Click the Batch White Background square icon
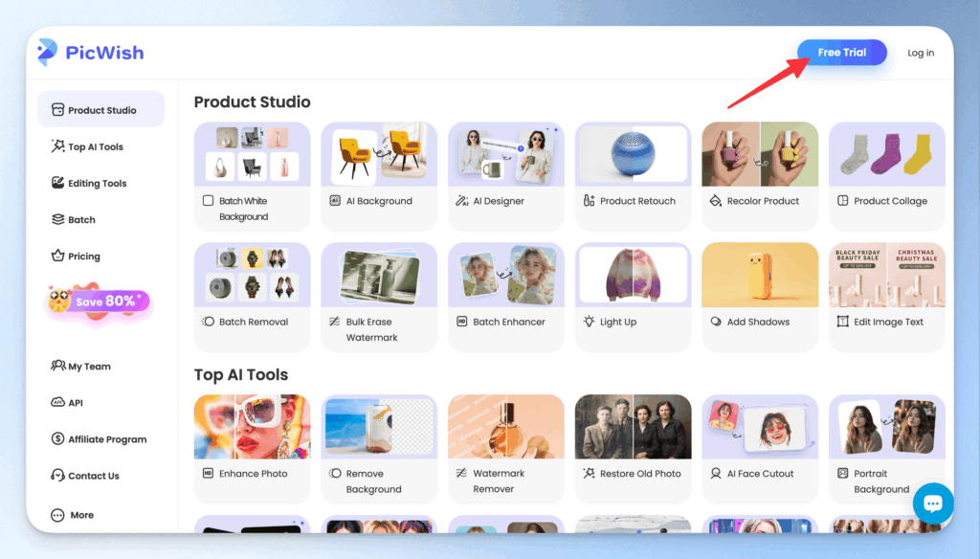The image size is (980, 559). click(x=208, y=201)
